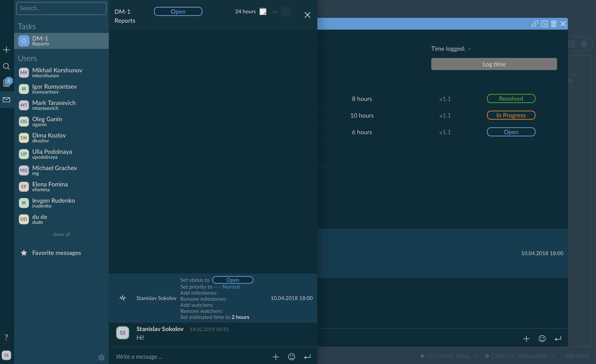Copy task link with chain icon

(x=535, y=24)
